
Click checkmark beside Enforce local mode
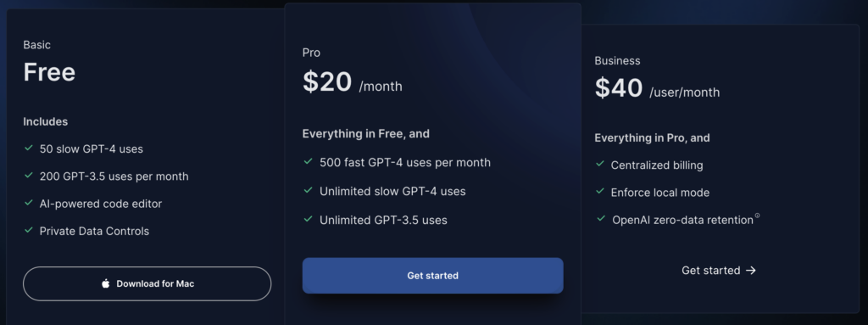600,191
